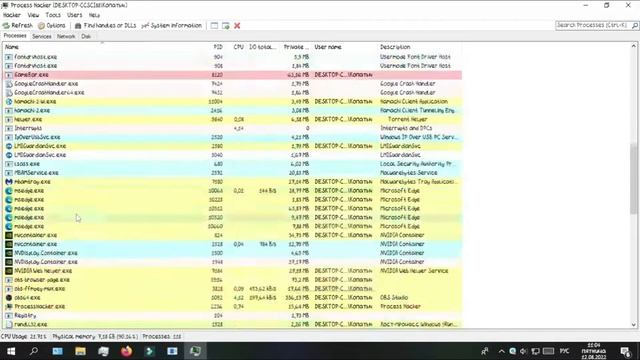640x360 pixels.
Task: Click the Find window toolbar icon
Action: (214, 25)
